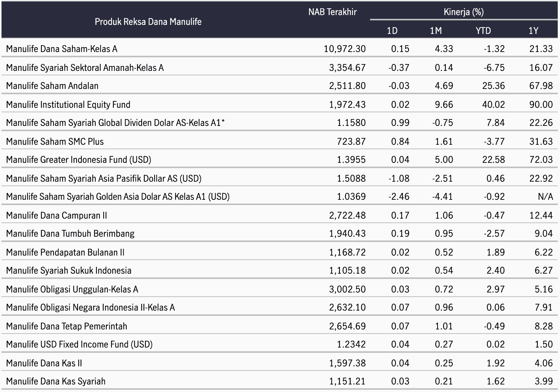Open 'Manulife Institutional Equity Fund' row name

click(x=68, y=104)
